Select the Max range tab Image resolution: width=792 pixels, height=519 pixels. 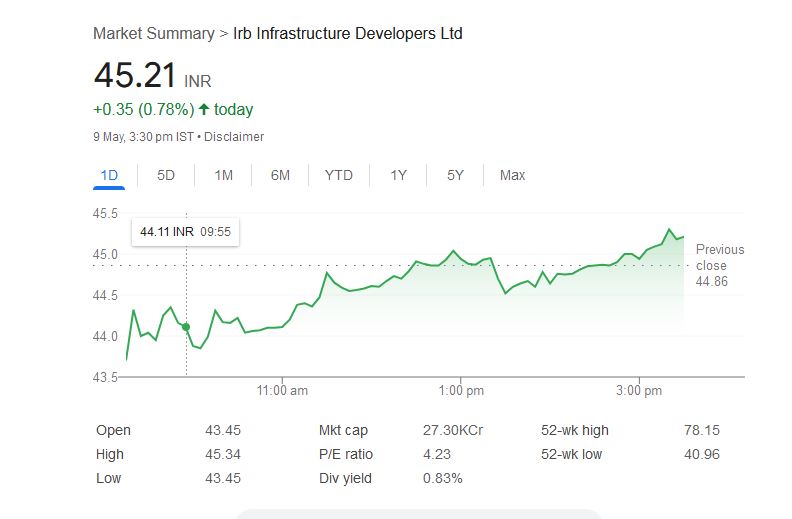pyautogui.click(x=512, y=175)
